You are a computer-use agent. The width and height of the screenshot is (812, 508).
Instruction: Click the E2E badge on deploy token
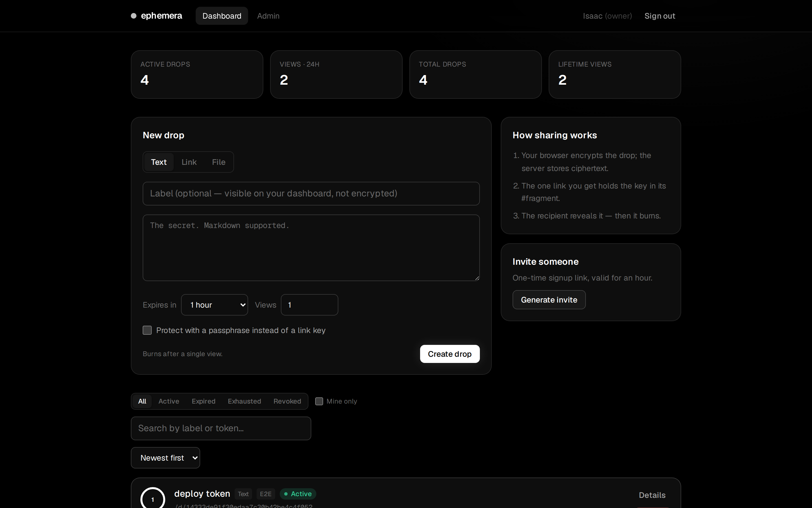[265, 494]
